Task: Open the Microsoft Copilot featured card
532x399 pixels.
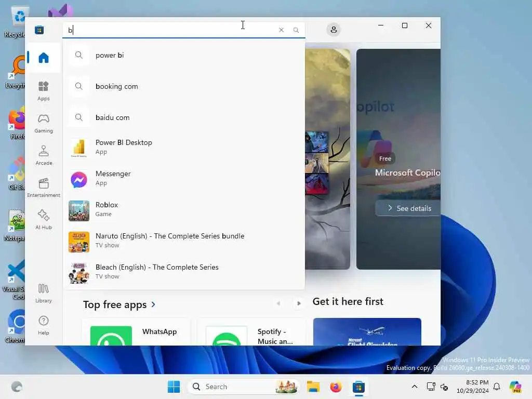Action: click(398, 159)
